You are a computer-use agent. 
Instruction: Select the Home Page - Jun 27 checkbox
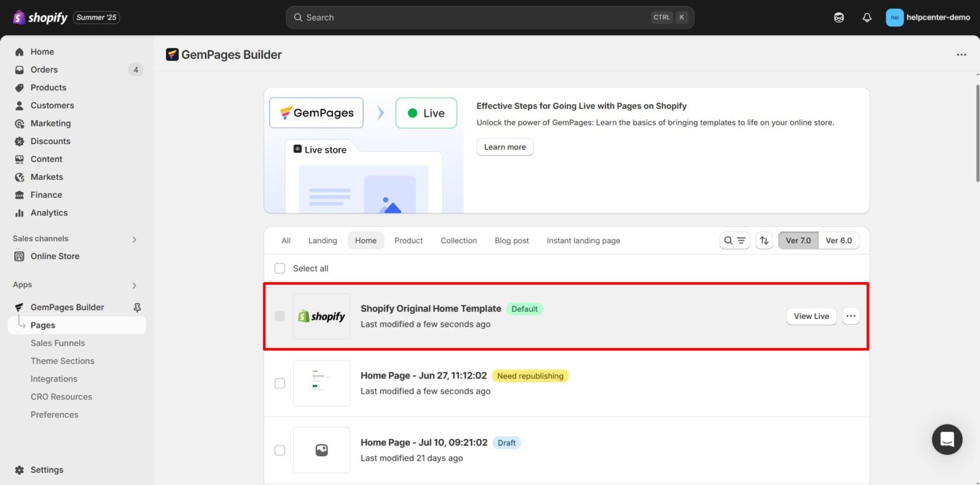point(279,383)
